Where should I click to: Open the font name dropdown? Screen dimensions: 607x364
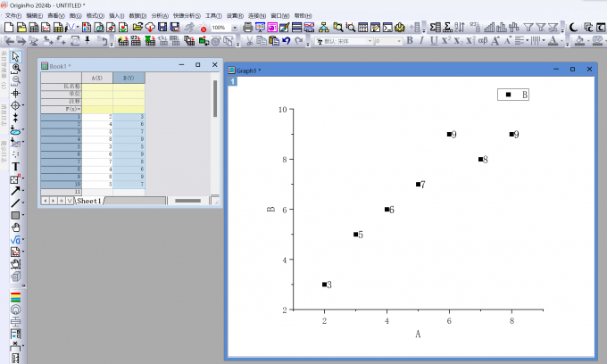click(370, 41)
